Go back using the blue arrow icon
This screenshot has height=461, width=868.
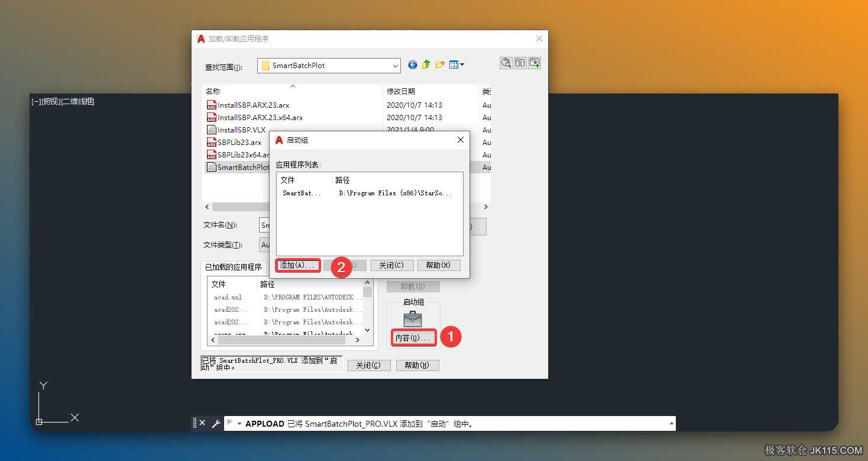(x=413, y=65)
